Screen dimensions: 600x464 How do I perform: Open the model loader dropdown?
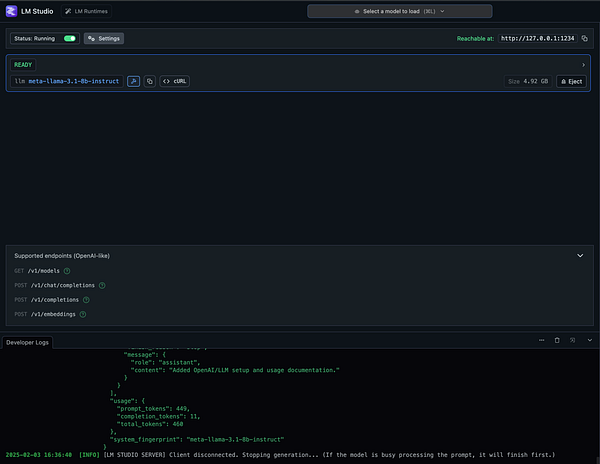coord(399,11)
